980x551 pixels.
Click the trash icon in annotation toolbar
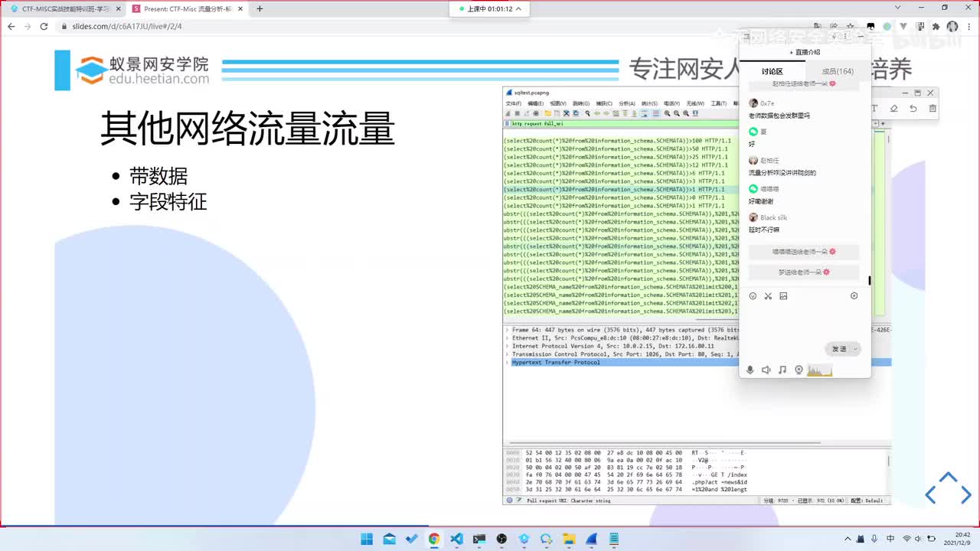click(x=932, y=109)
